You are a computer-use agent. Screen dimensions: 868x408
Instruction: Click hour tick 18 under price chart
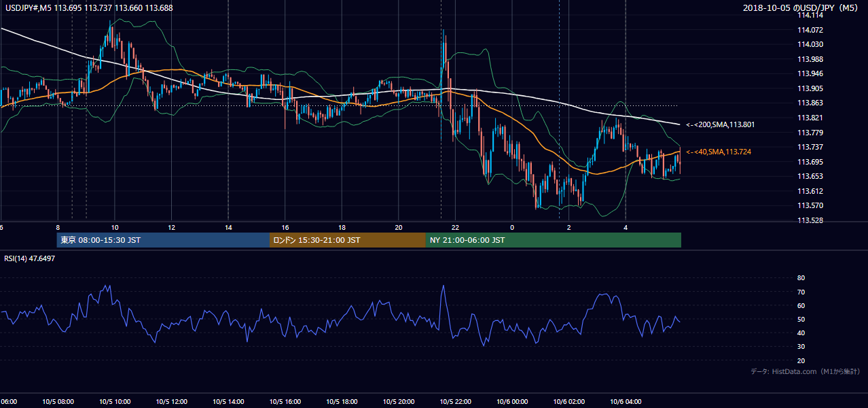[342, 228]
